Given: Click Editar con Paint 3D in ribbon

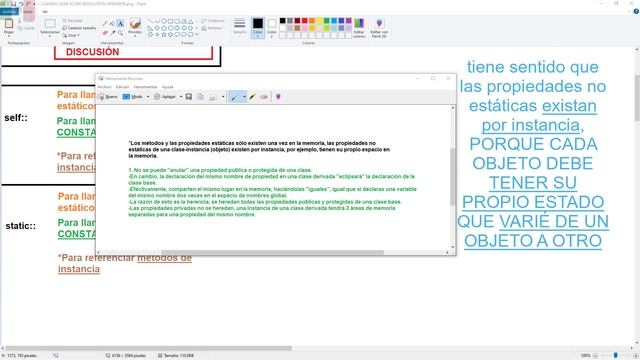Looking at the screenshot, I should click(379, 28).
